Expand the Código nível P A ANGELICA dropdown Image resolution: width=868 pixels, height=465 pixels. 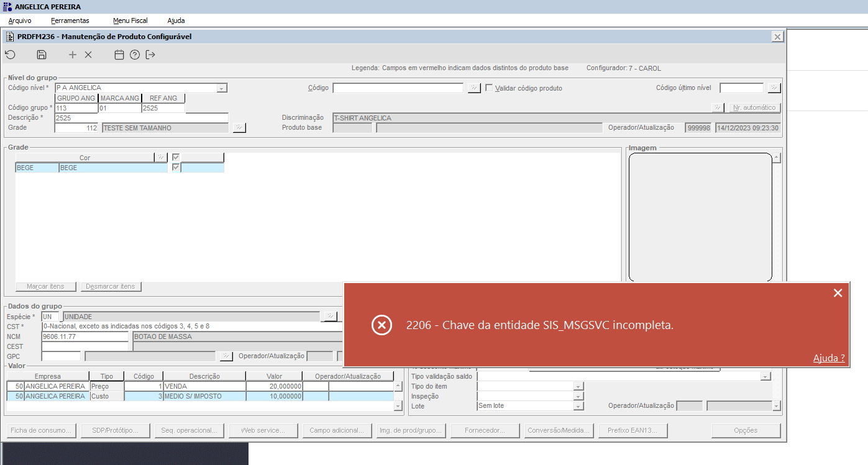[x=222, y=88]
